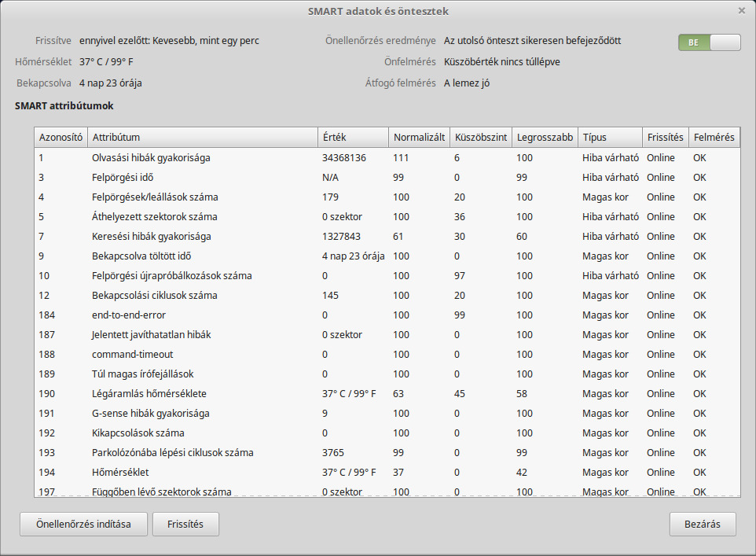Screen dimensions: 756x556
Task: Select the command-timeout row
Action: point(387,355)
